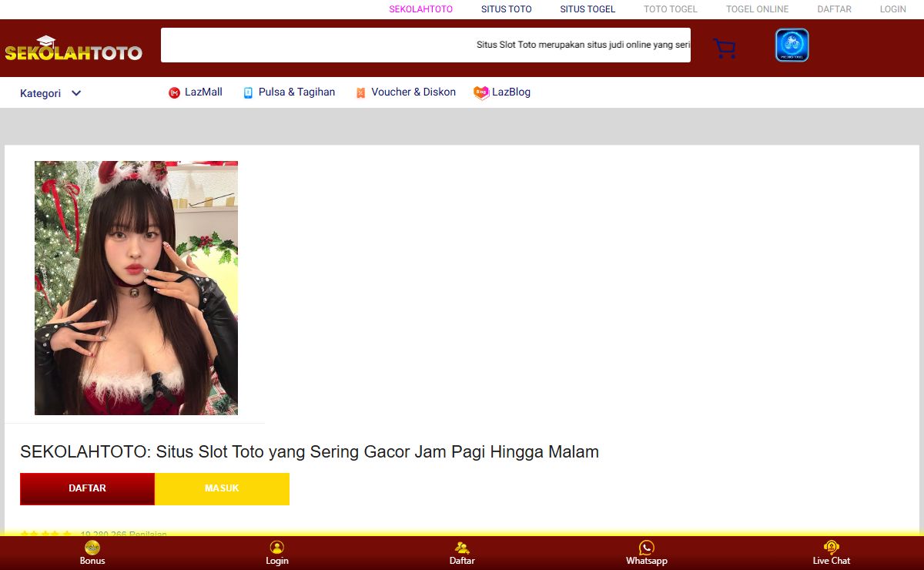The width and height of the screenshot is (924, 570).
Task: Click the blue app badge icon in header
Action: tap(792, 45)
